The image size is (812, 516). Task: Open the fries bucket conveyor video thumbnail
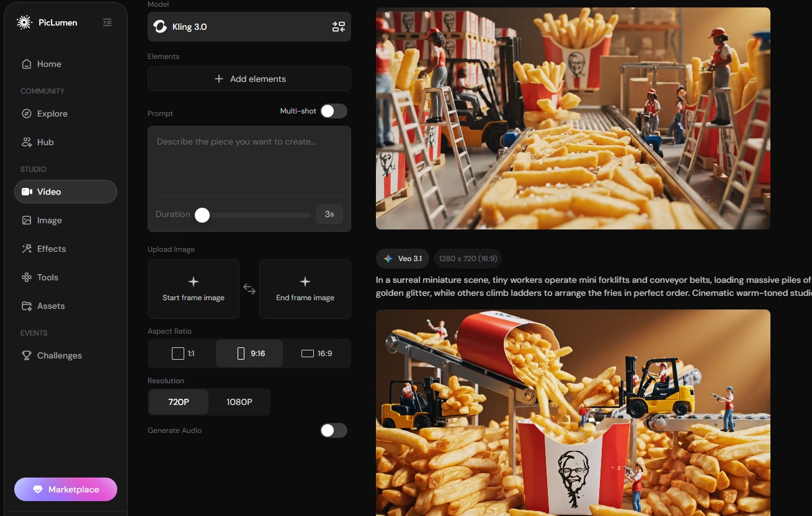(573, 412)
